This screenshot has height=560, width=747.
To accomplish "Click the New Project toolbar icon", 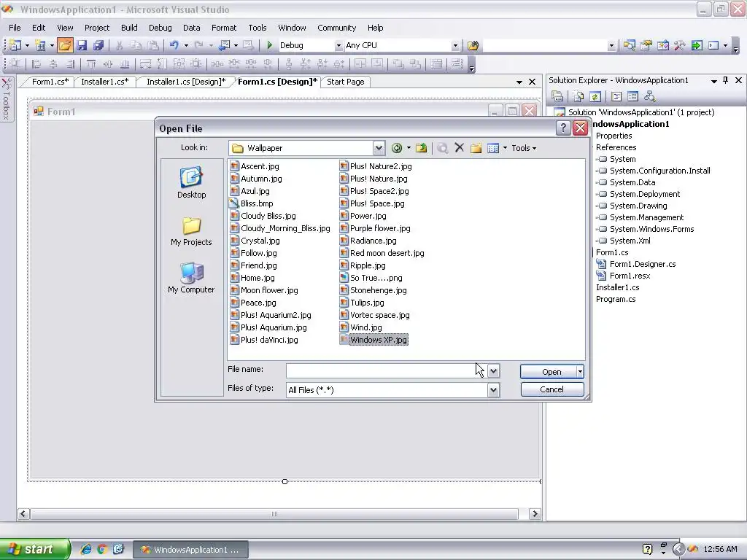I will click(15, 45).
